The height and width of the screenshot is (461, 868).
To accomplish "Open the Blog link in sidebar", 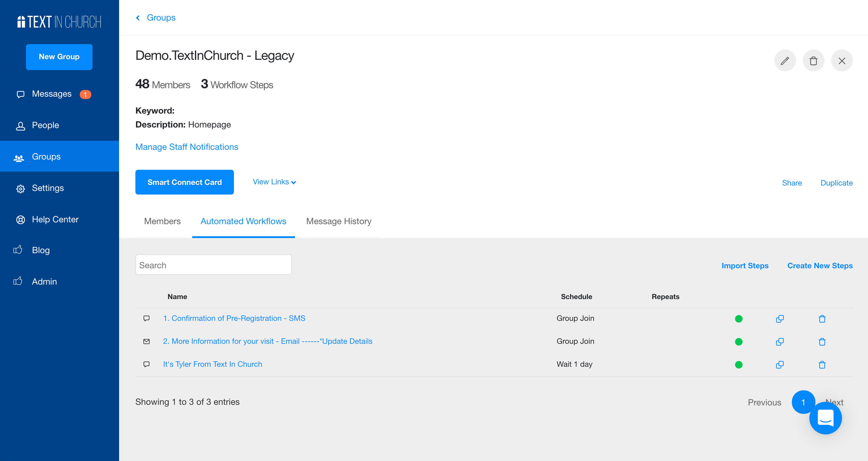I will 41,250.
